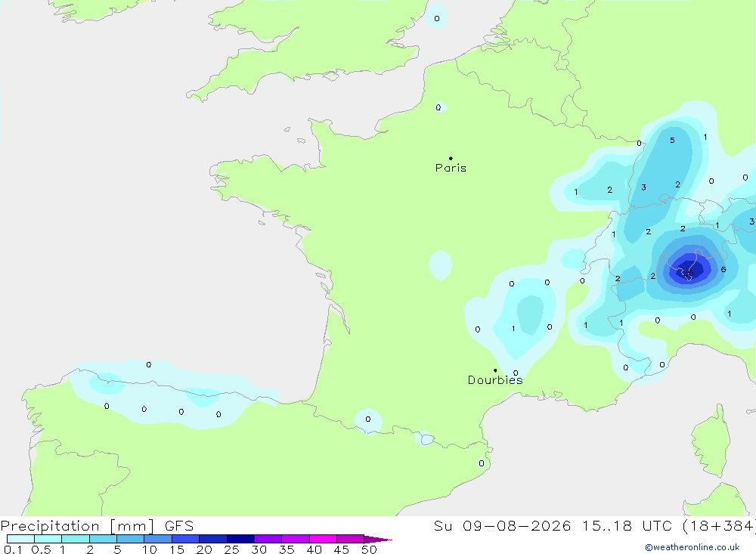Pick the 40 to 45 mm magenta swatch

pyautogui.click(x=323, y=539)
